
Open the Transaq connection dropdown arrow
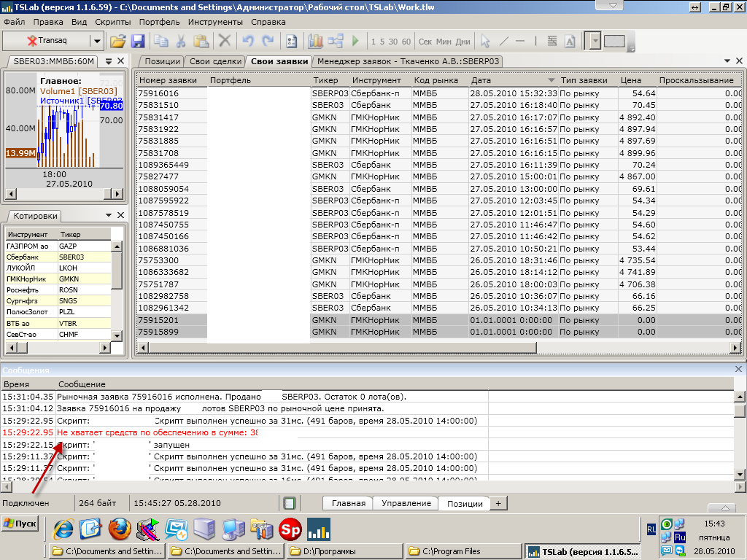[x=97, y=41]
